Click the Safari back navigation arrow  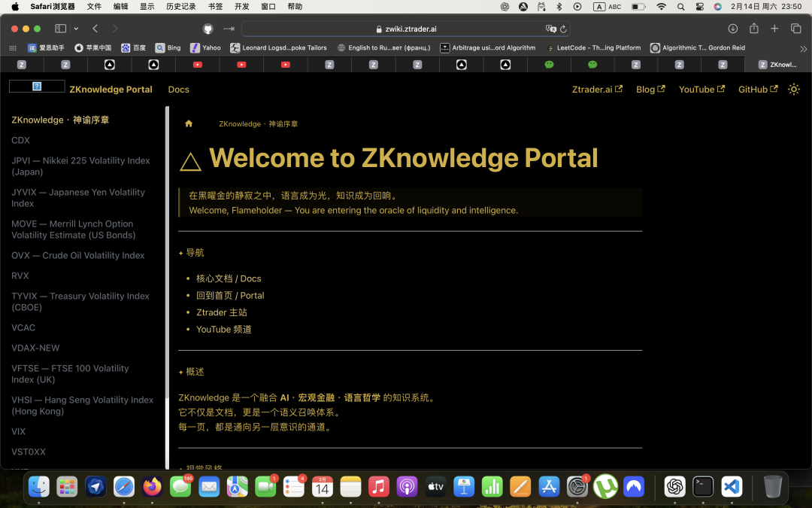[x=95, y=29]
